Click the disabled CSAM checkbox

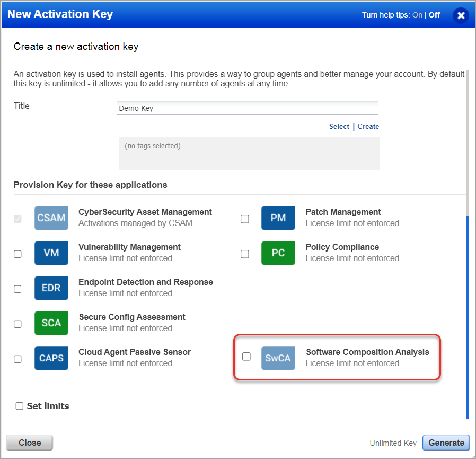tap(17, 219)
